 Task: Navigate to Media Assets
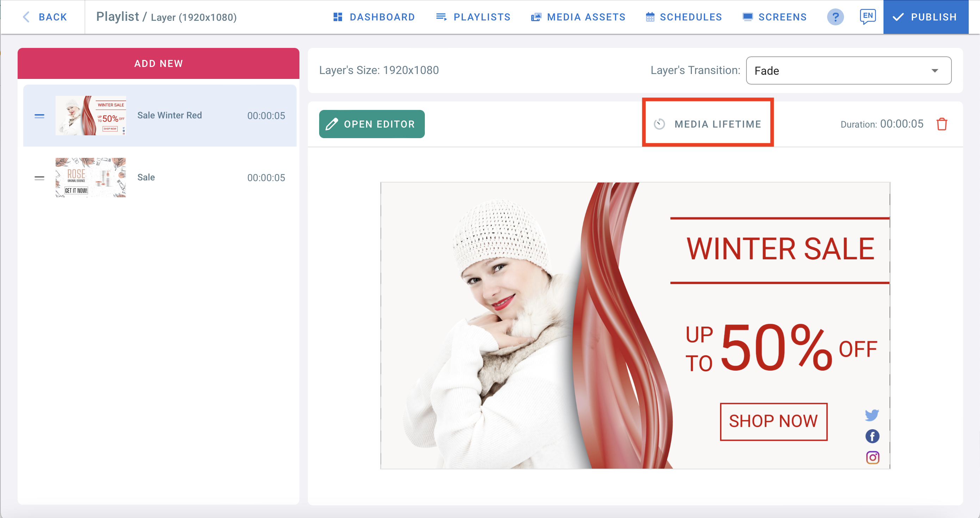click(578, 17)
